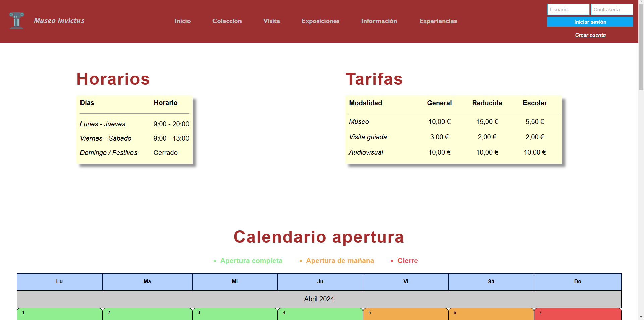644x320 pixels.
Task: Click the Horario column header
Action: pos(166,103)
